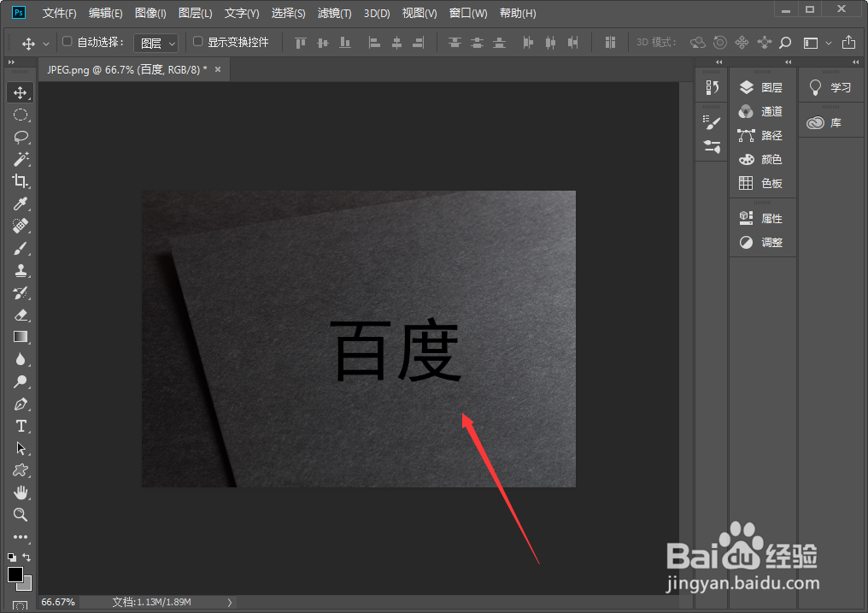Select the Gradient tool
This screenshot has width=868, height=613.
tap(21, 337)
